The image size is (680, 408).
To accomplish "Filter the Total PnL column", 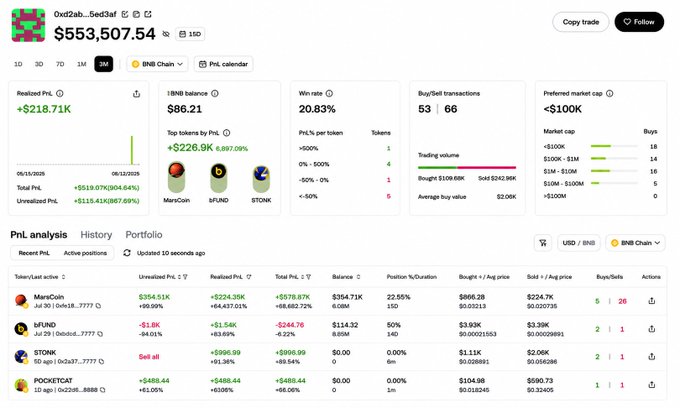I will 308,277.
